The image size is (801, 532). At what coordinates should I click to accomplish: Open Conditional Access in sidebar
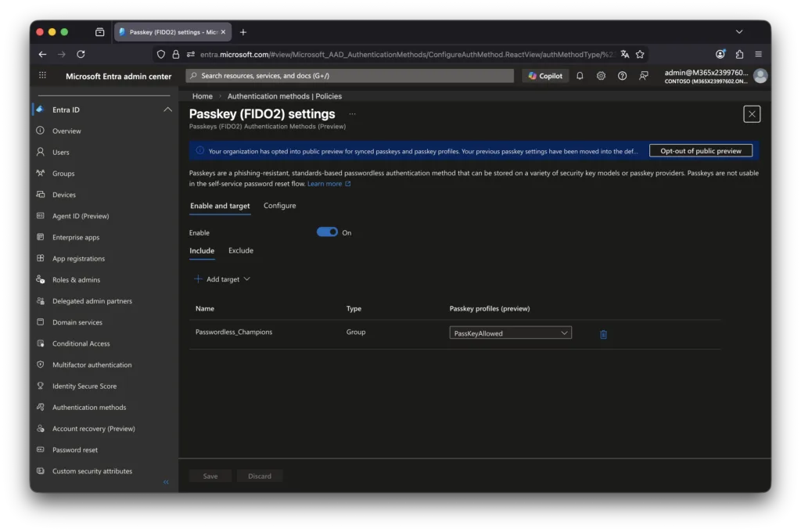(81, 343)
